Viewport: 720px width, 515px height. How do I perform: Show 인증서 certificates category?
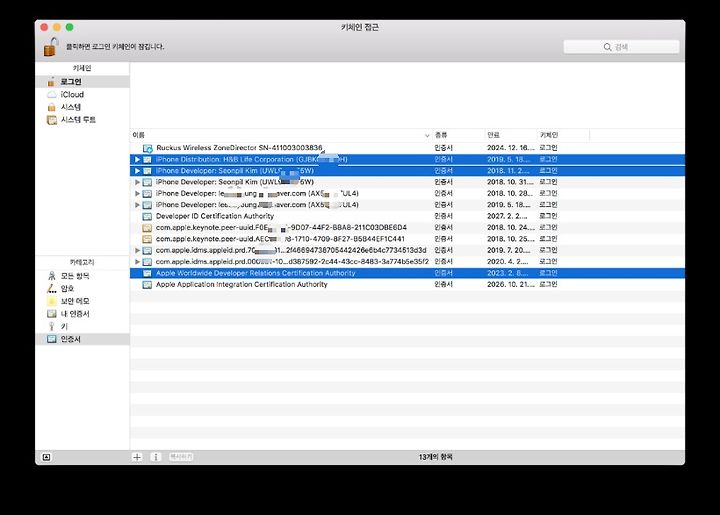coord(83,339)
